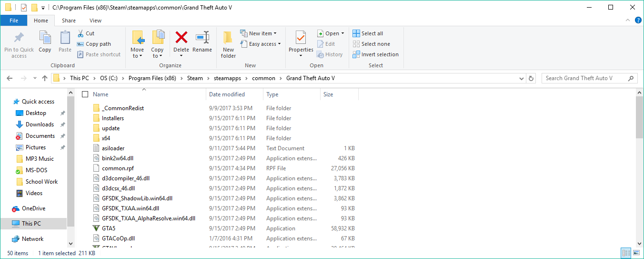Click the Rename icon in ribbon

[x=202, y=38]
